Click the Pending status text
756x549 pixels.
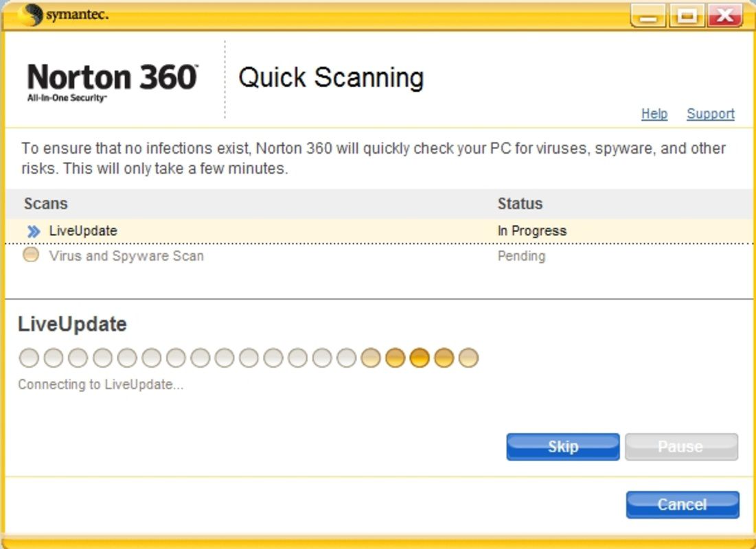tap(521, 256)
